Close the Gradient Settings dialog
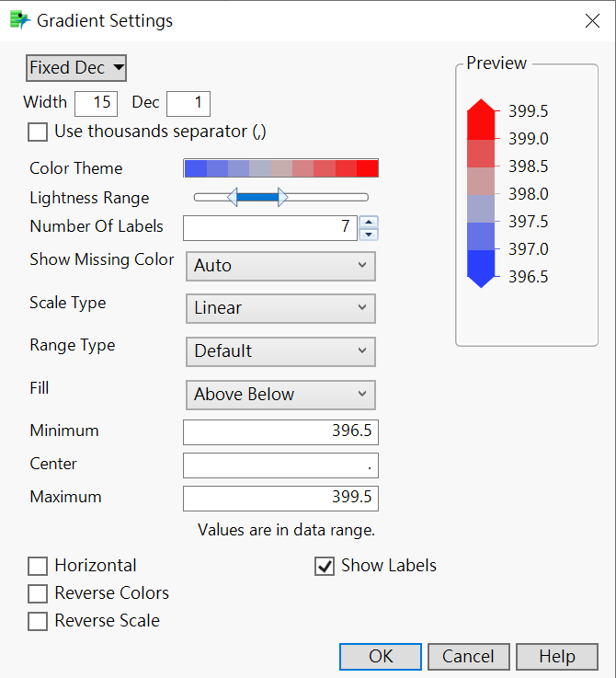616x678 pixels. pyautogui.click(x=592, y=20)
